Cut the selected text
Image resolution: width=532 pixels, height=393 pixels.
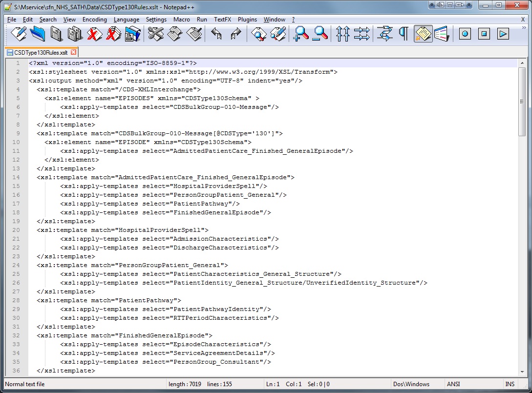[x=154, y=33]
